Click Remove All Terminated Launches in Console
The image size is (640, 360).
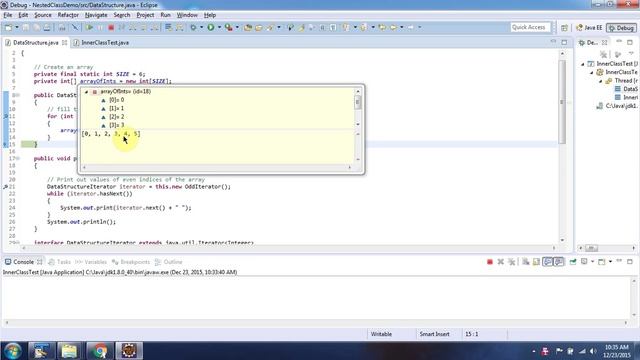[511, 262]
